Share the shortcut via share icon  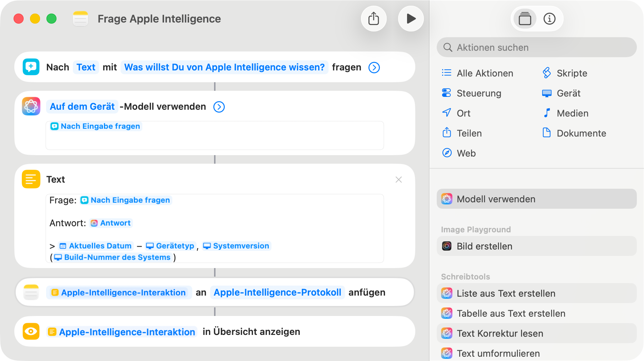click(x=374, y=19)
